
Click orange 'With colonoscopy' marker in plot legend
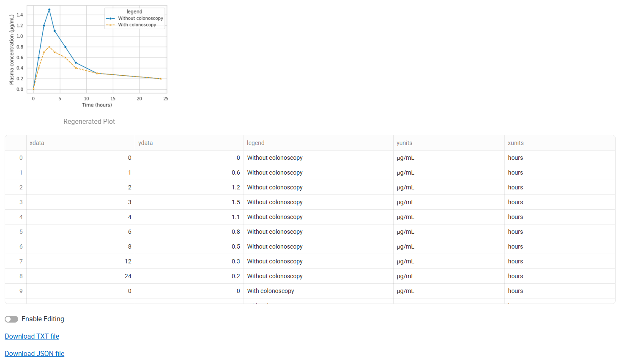pos(110,25)
